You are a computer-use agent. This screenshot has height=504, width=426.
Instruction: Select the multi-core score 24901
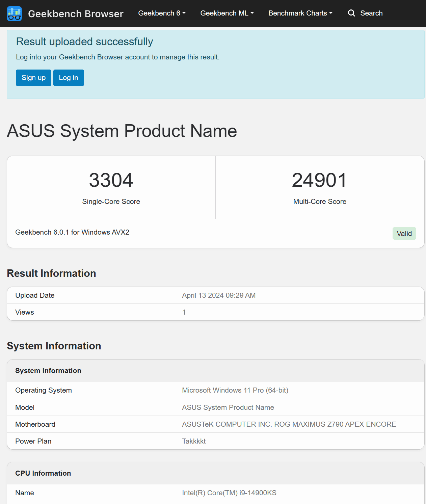[320, 180]
